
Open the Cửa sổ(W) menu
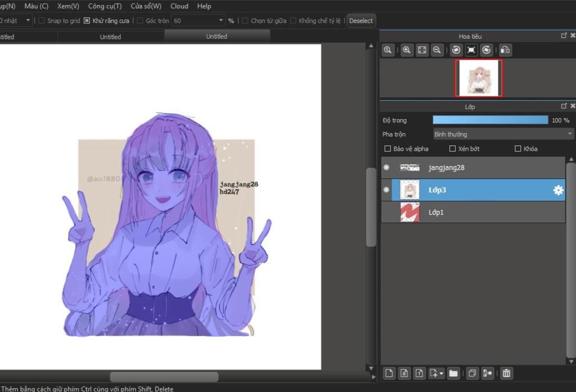(146, 6)
